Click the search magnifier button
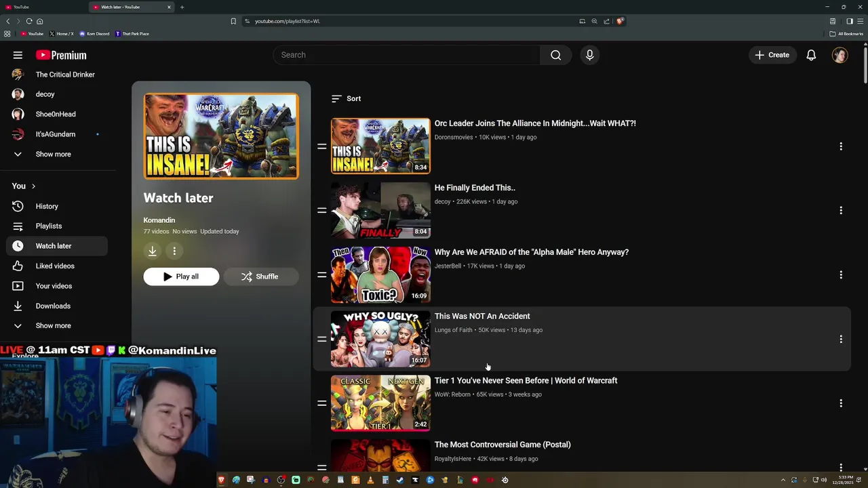 point(556,55)
